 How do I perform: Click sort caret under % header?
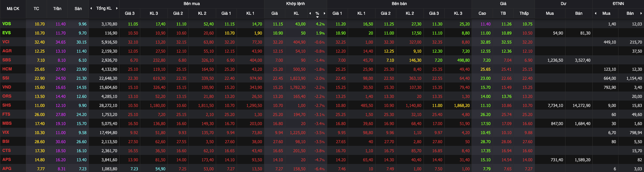[317, 17]
